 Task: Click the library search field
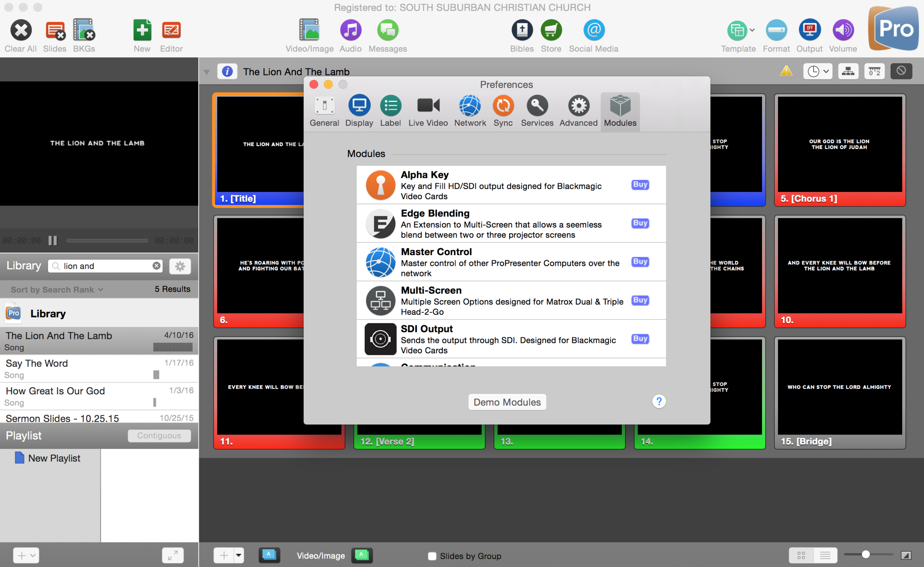[x=105, y=266]
